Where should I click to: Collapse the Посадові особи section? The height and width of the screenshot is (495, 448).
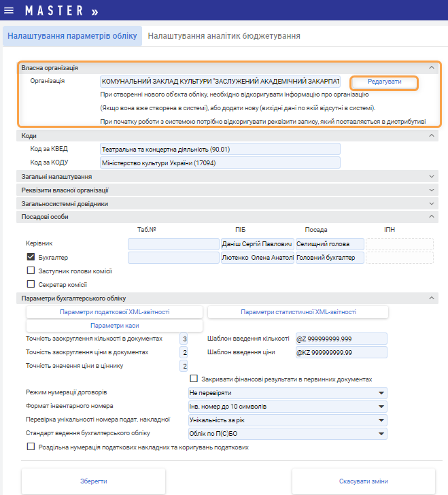click(431, 217)
